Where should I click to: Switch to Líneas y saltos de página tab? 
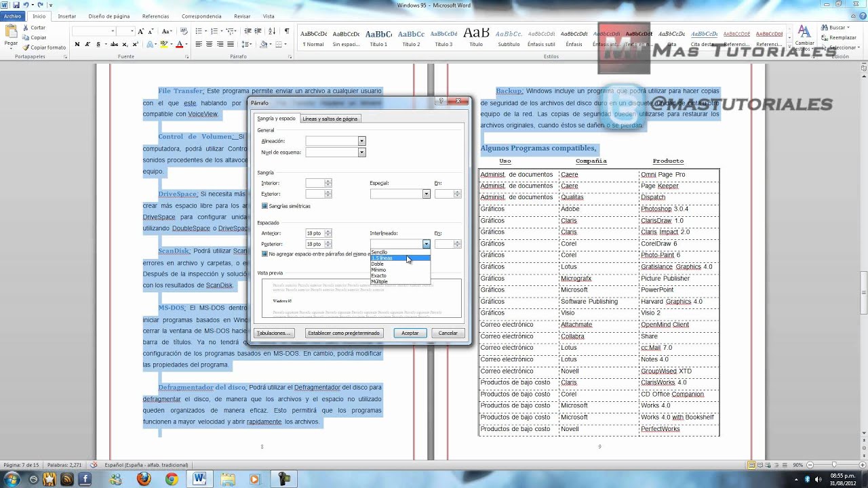pyautogui.click(x=330, y=119)
